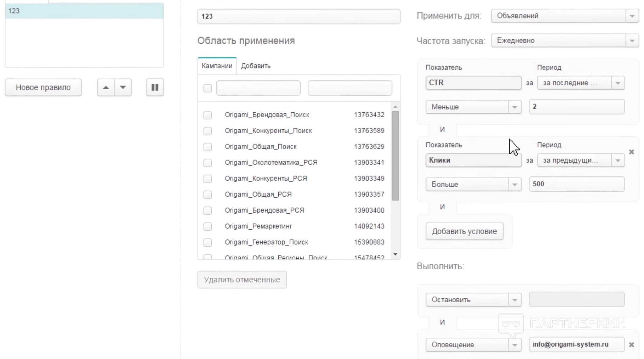Screen dimensions: 644x359
Task: Tick the Origami_Ремаркетинг checkbox
Action: 208,226
